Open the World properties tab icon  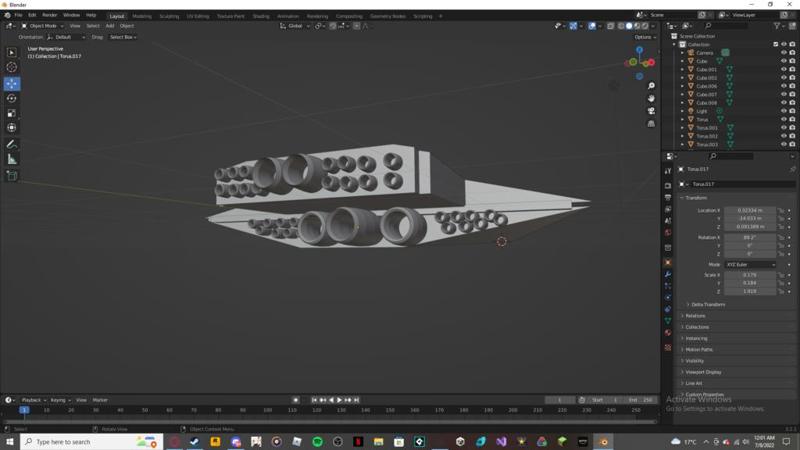(x=668, y=233)
